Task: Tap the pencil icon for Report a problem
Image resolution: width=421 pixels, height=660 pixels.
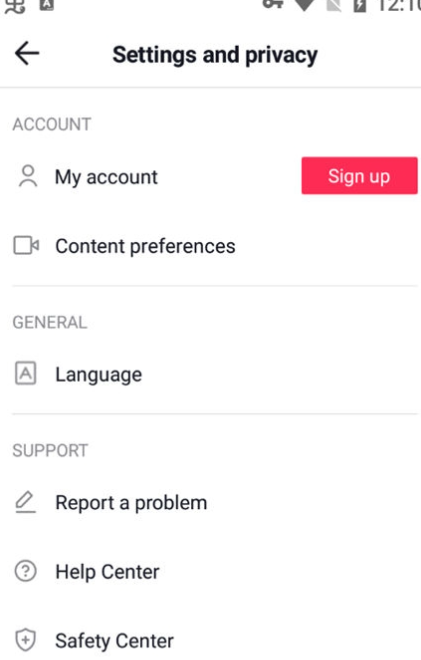Action: 25,502
